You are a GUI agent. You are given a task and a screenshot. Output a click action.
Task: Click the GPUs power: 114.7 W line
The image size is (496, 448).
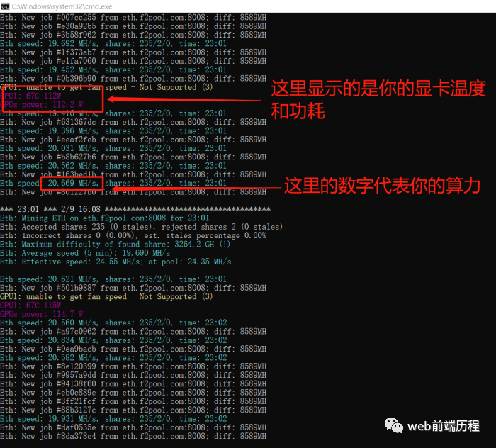41,314
